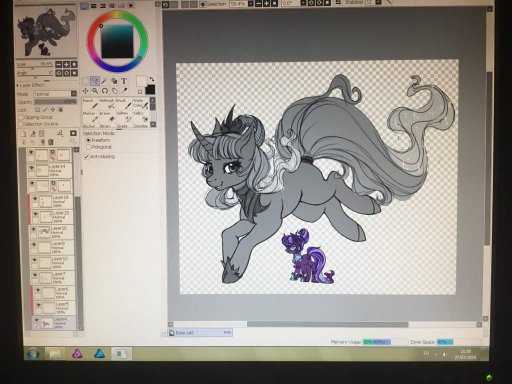The image size is (512, 384).
Task: Pick the Zoom magnifier tool
Action: coord(95,91)
